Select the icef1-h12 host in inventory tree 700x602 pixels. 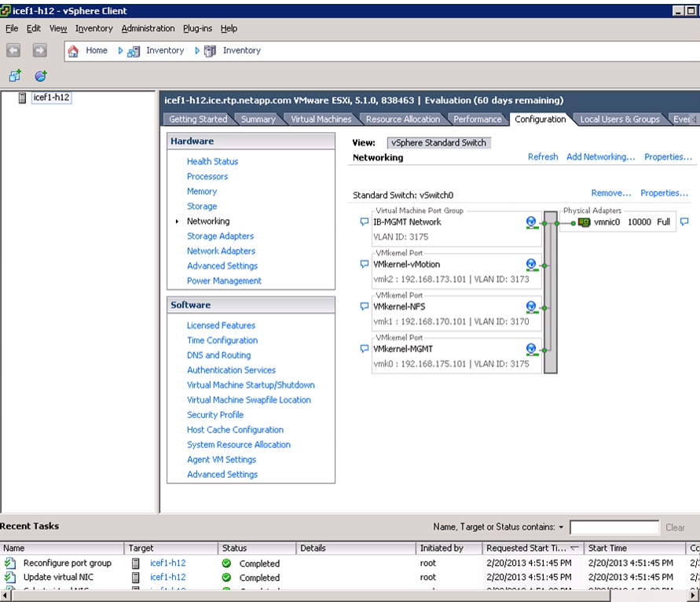[x=51, y=97]
